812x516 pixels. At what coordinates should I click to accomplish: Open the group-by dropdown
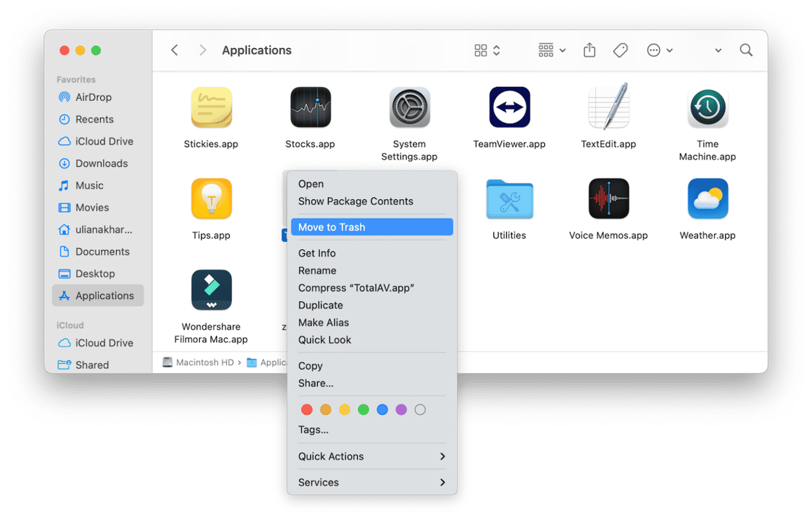point(552,50)
